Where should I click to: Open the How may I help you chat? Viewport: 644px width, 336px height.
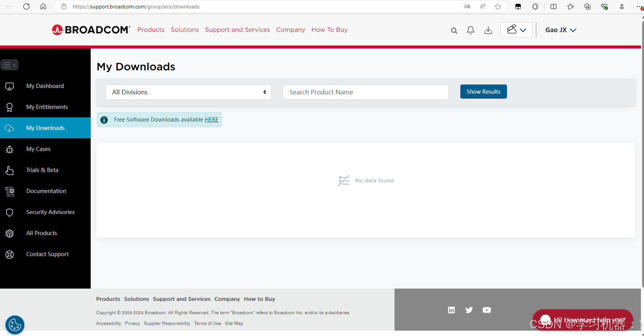pos(583,320)
